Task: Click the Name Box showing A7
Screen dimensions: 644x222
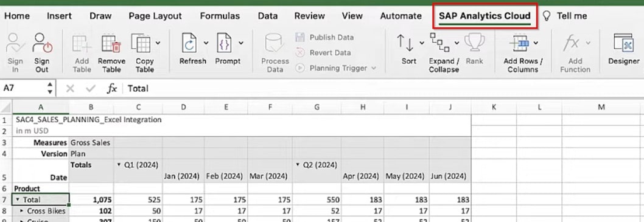Action: (x=23, y=88)
